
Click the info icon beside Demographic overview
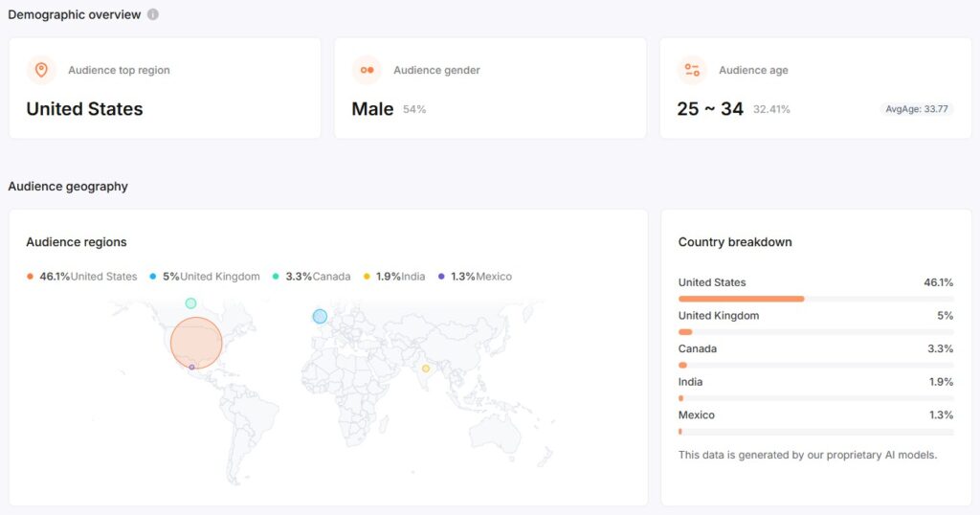click(x=153, y=15)
